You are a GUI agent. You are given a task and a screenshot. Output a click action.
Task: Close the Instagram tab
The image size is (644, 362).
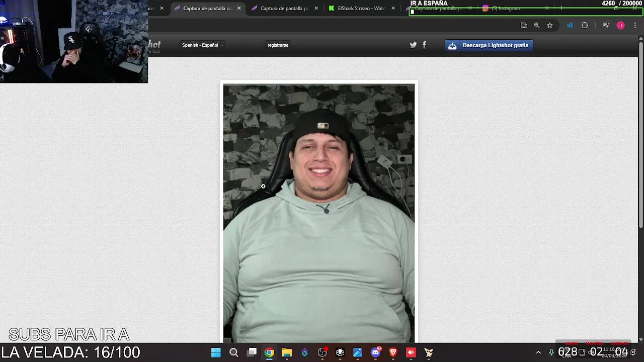[547, 9]
